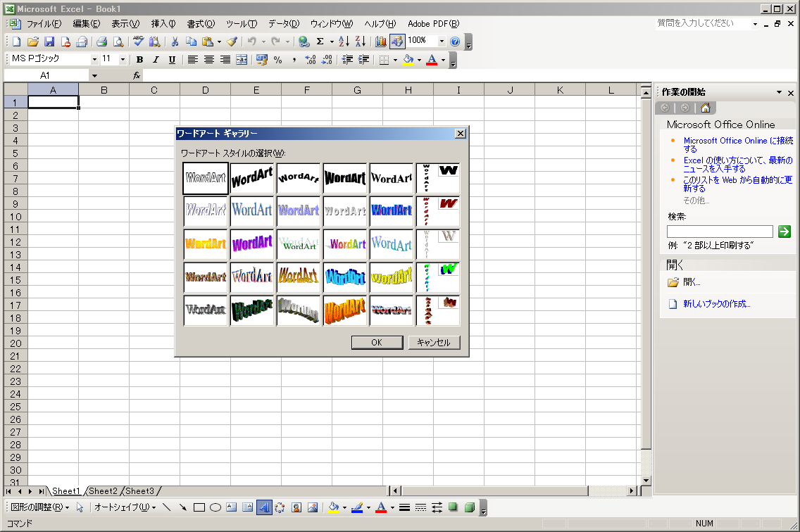Click the Merge and Center icon

[242, 60]
